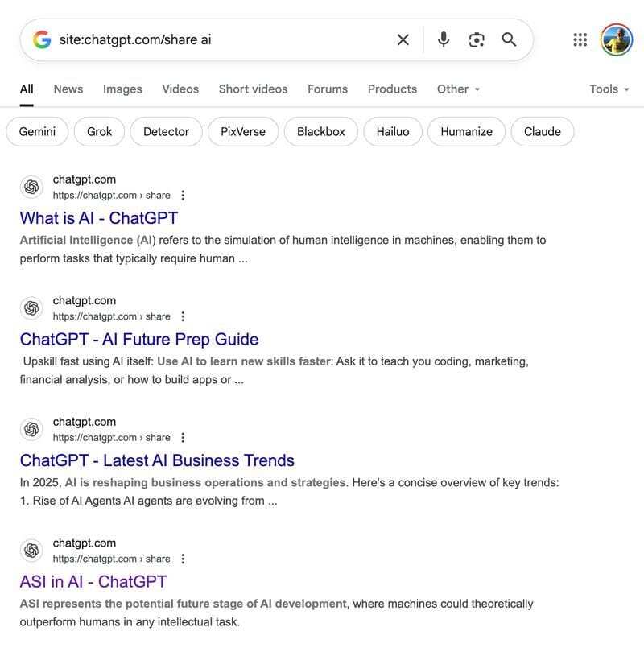Image resolution: width=644 pixels, height=656 pixels.
Task: Click into the search query text field
Action: click(x=222, y=39)
